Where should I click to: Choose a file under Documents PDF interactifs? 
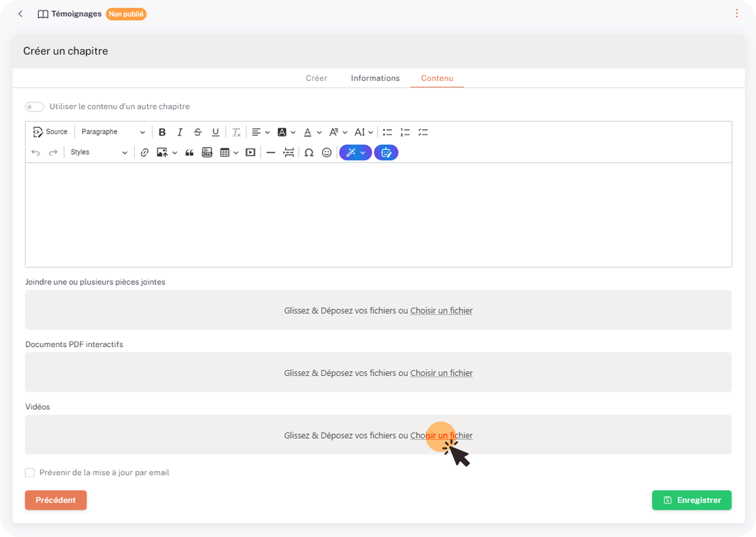click(441, 373)
